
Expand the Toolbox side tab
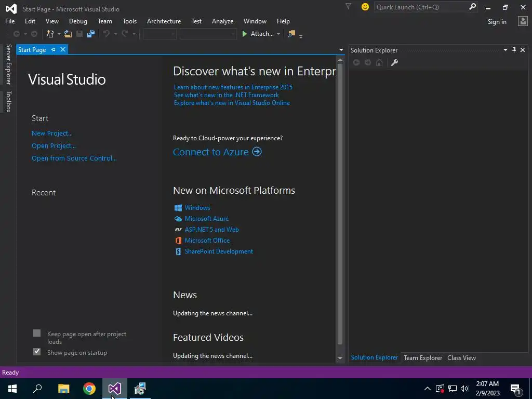coord(8,101)
